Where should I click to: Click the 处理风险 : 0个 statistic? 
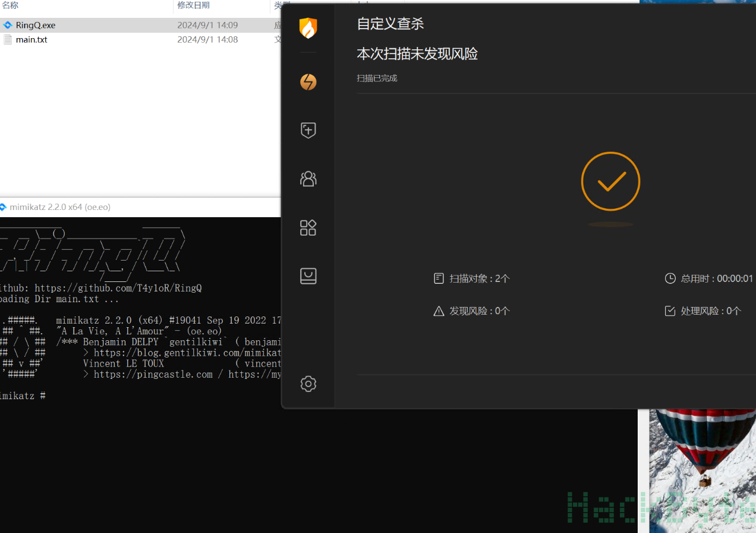coord(711,311)
